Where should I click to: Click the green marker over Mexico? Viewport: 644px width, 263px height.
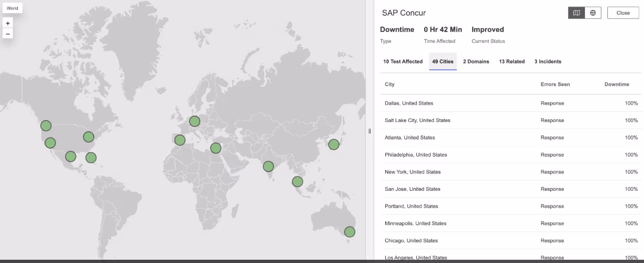point(71,156)
